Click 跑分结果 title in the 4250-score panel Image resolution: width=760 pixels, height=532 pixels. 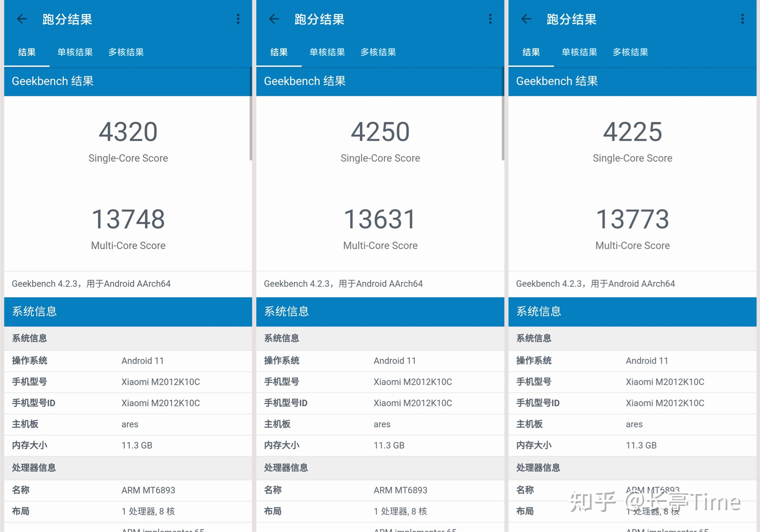(319, 19)
